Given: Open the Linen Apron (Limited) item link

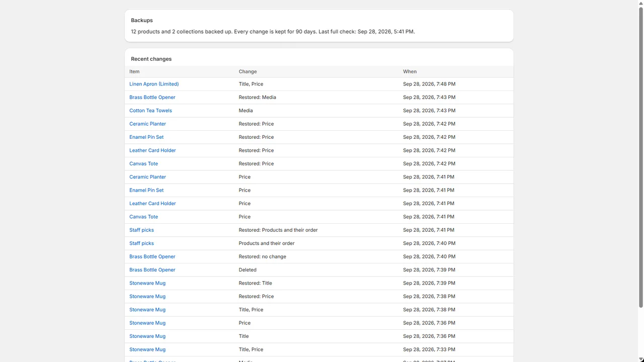Looking at the screenshot, I should click(x=154, y=84).
